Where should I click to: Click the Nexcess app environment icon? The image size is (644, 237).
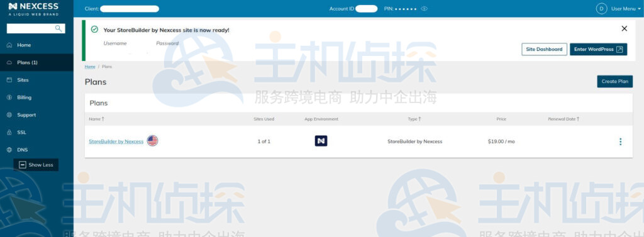321,141
